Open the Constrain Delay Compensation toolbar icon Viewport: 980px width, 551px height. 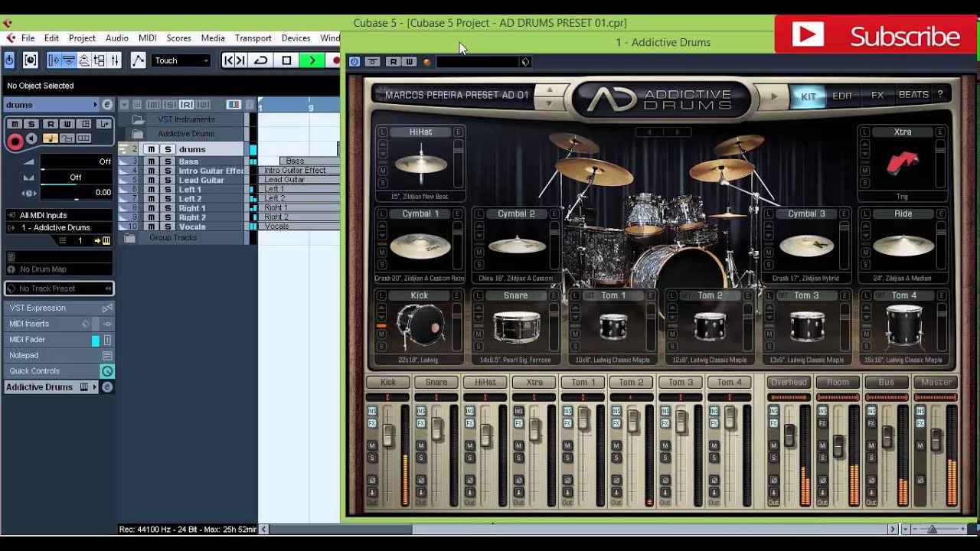click(x=31, y=60)
